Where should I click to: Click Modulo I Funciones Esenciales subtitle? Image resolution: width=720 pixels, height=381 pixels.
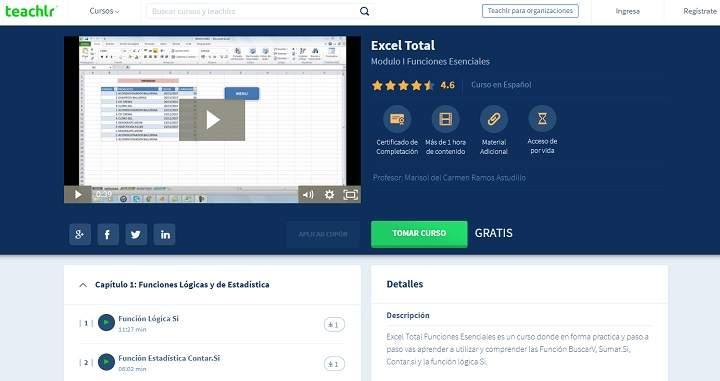tap(430, 62)
